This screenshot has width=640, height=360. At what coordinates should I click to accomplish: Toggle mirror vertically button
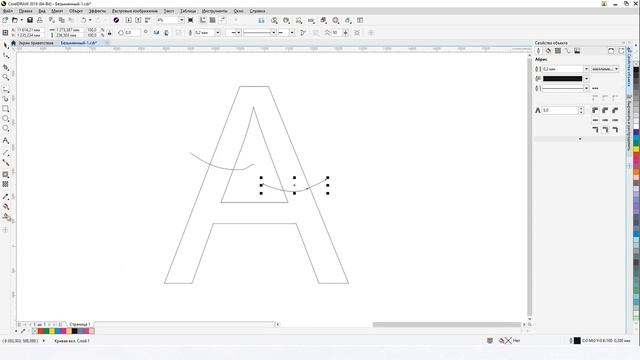coord(166,33)
